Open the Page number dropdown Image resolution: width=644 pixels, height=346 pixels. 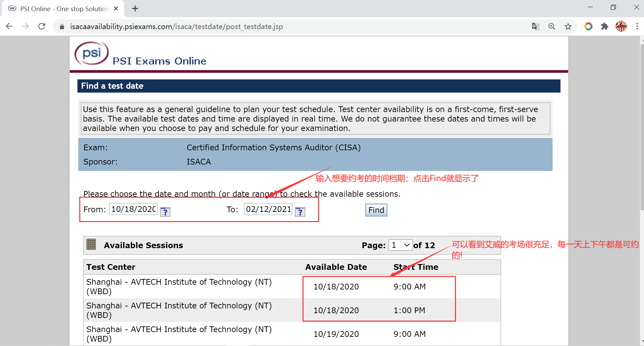(400, 245)
